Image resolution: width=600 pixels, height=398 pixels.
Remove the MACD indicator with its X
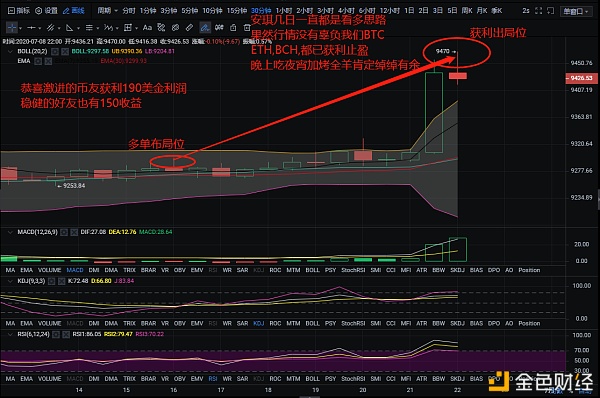click(74, 232)
